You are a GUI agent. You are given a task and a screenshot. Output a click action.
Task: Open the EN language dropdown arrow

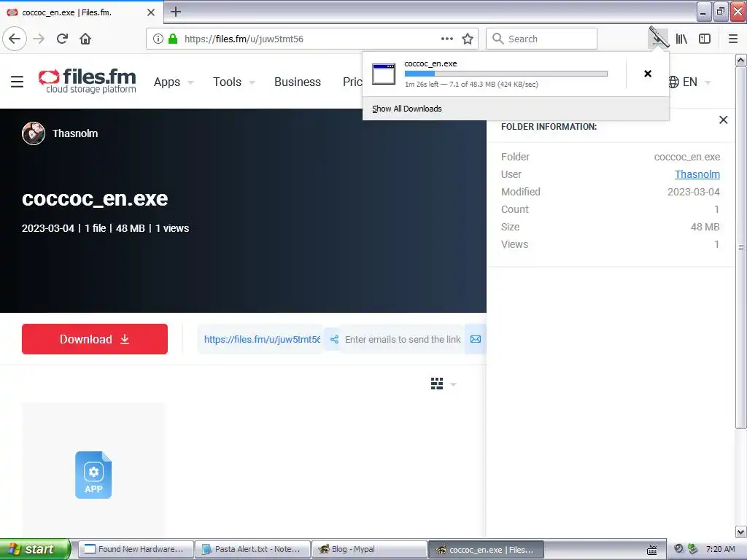click(708, 82)
